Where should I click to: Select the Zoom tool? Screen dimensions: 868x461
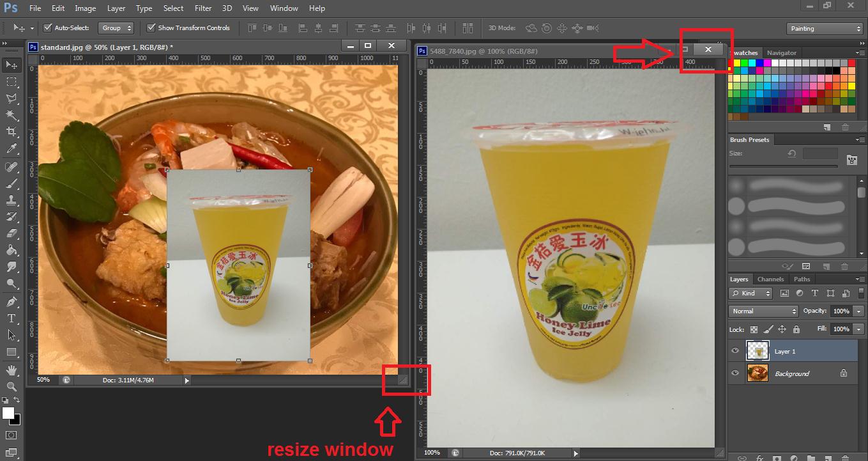click(11, 386)
